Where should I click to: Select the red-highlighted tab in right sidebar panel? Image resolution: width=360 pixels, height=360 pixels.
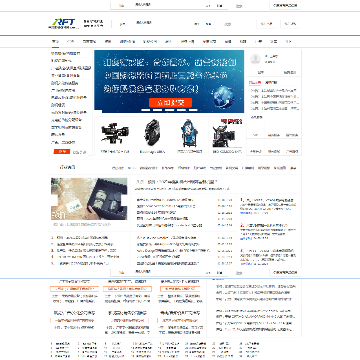(x=255, y=82)
